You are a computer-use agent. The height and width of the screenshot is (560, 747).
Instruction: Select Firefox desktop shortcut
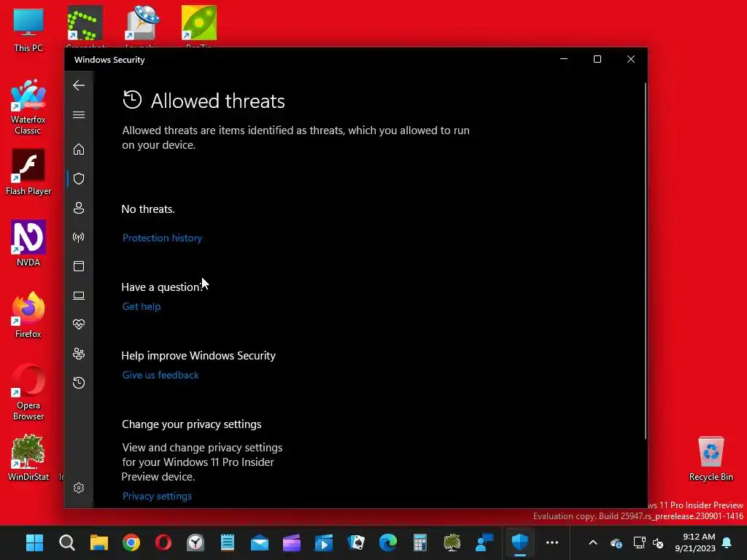[x=28, y=315]
